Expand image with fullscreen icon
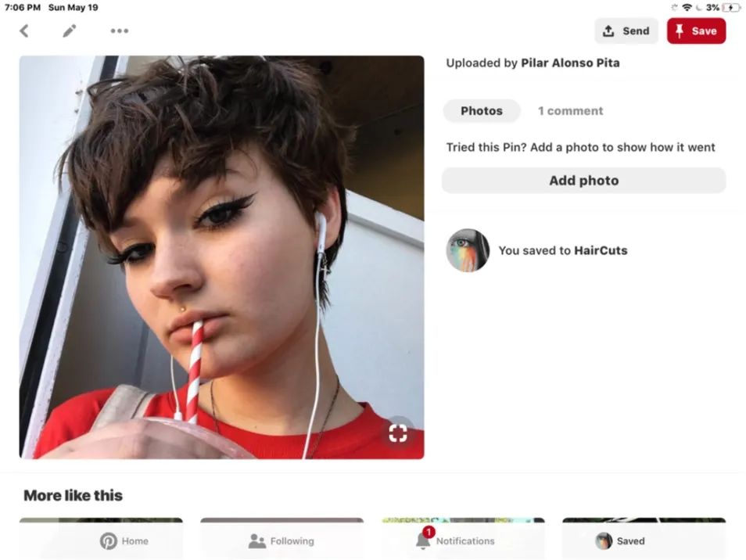 (398, 433)
